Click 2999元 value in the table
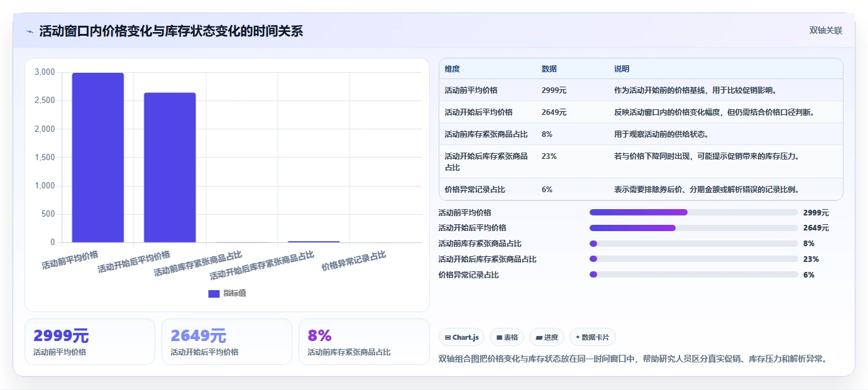 [554, 90]
